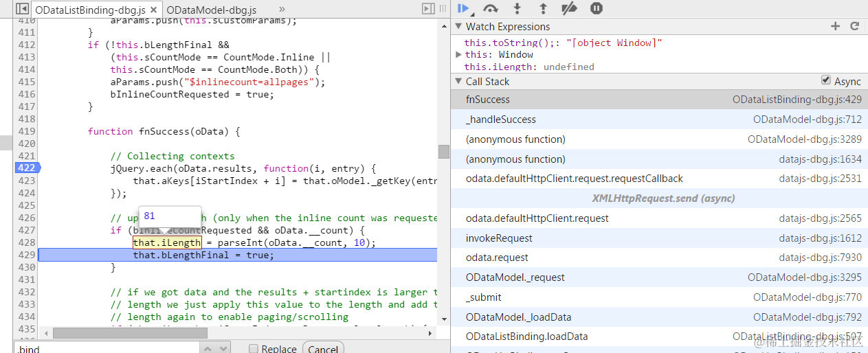The height and width of the screenshot is (353, 868).
Task: Cancel the search bar
Action: pos(323,349)
